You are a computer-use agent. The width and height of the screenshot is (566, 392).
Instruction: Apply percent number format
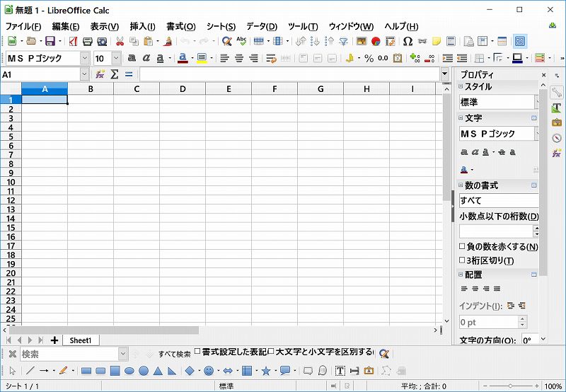369,59
